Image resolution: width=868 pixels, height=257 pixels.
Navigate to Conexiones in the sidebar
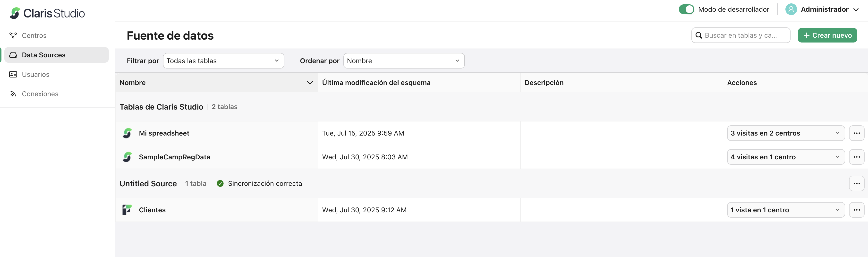tap(40, 94)
